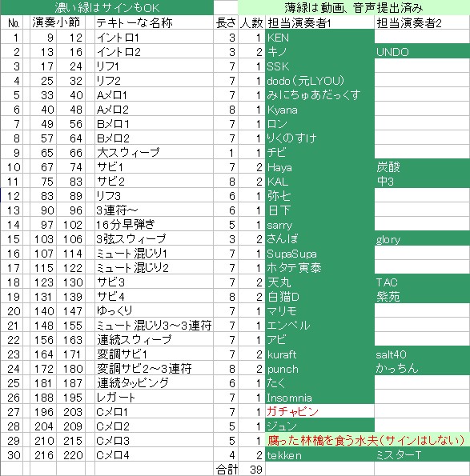Click the 担当演奏者2 column header

coord(422,22)
